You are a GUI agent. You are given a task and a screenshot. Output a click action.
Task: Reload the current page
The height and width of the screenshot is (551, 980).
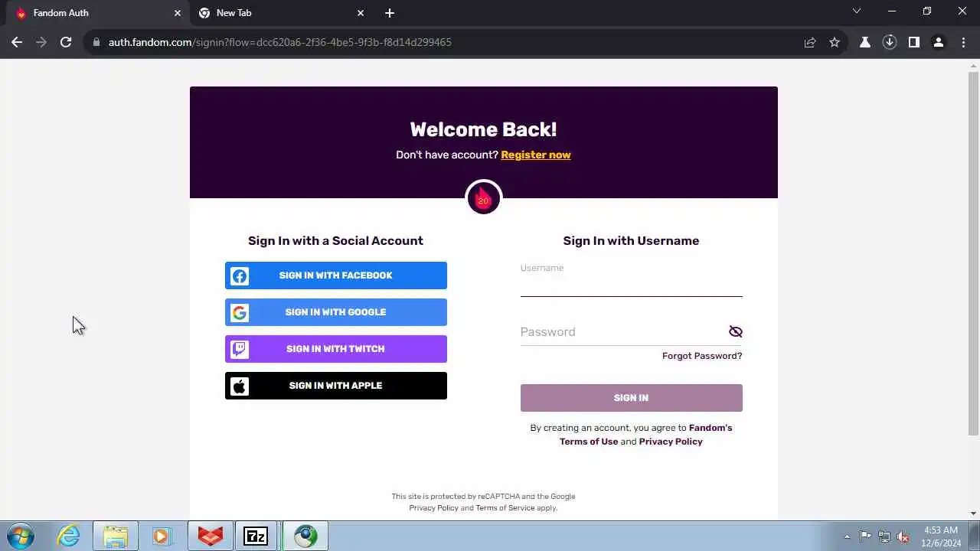click(x=66, y=42)
